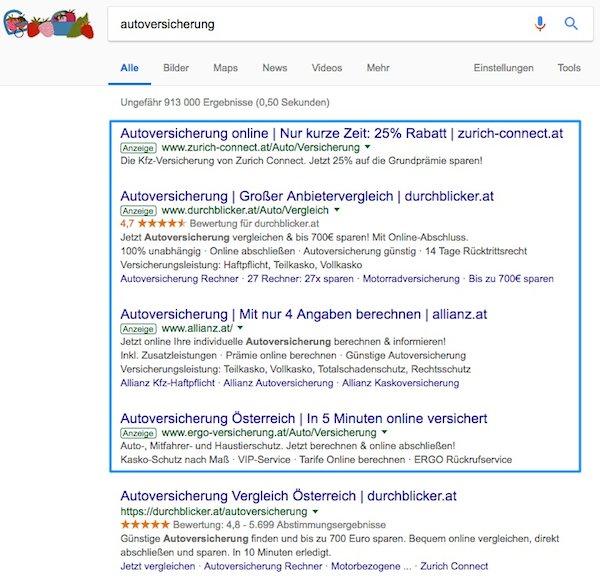Screen dimensions: 600x588
Task: Click into the search box containing 'autoversicherung'
Action: [320, 24]
